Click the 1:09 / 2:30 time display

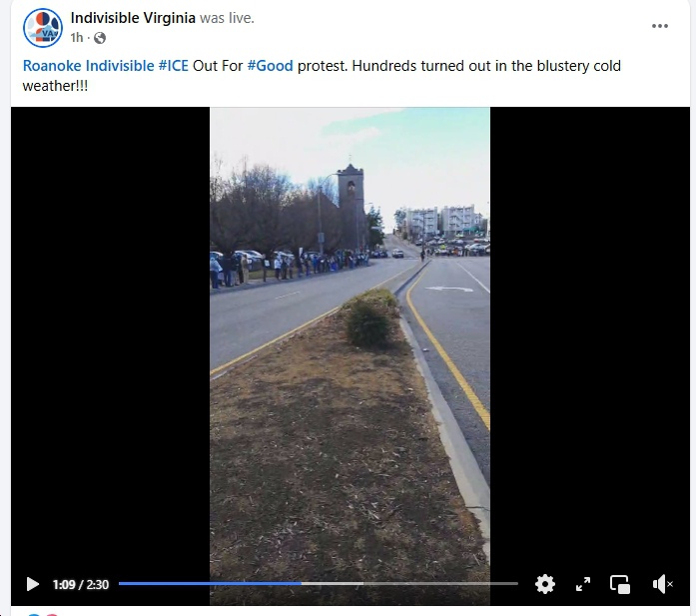(x=80, y=584)
